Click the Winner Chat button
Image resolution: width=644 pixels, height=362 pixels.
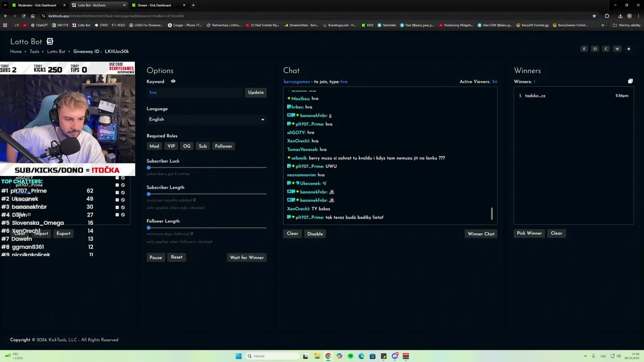[481, 234]
